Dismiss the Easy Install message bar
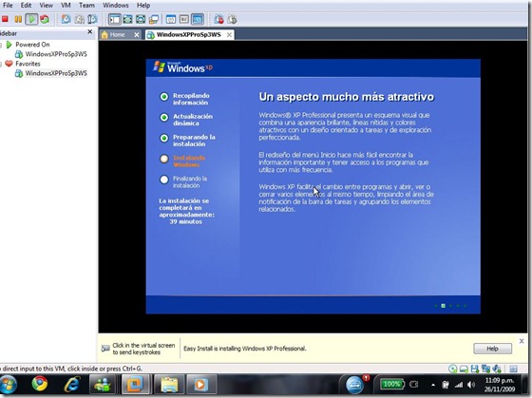Viewport: 532px width, 398px height. 522,341
